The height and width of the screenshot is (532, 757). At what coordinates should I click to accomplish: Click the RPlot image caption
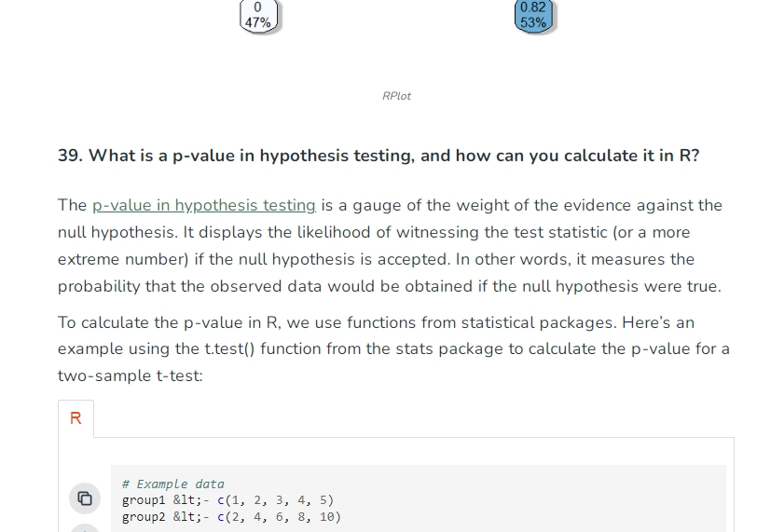396,96
